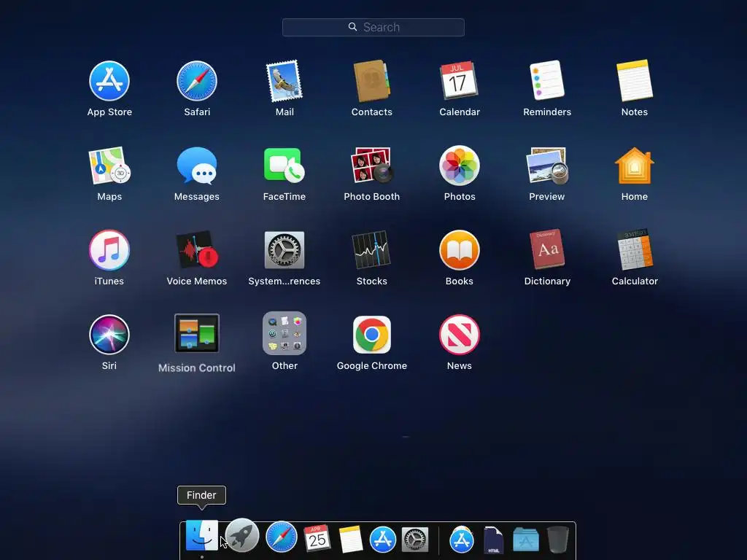This screenshot has width=747, height=560.
Task: Launch Calculator
Action: (635, 249)
